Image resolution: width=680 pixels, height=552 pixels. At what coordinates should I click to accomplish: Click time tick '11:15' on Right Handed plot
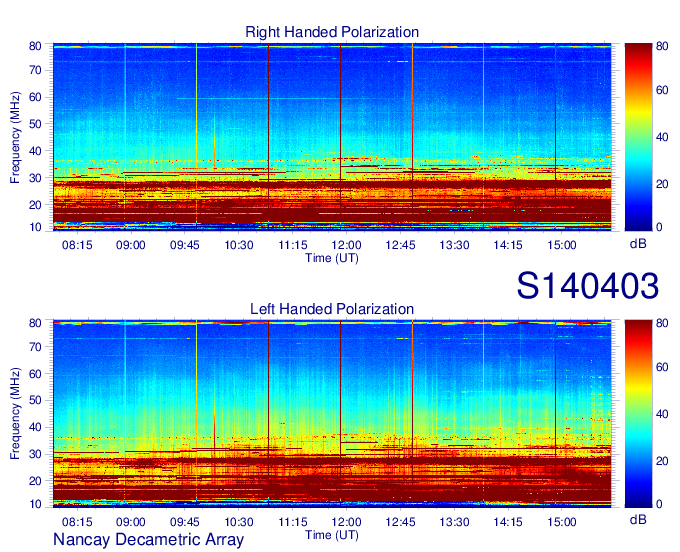point(293,245)
